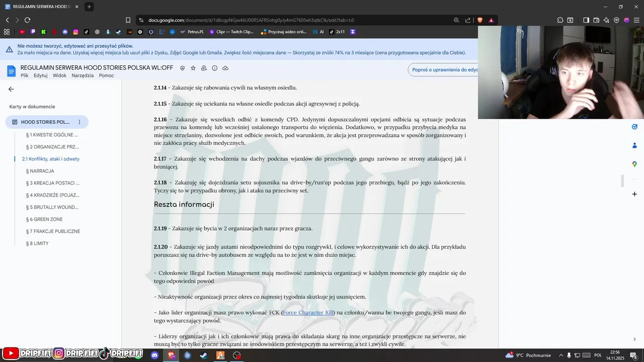The width and height of the screenshot is (644, 362).
Task: Open Brave Shields lion icon
Action: click(x=480, y=20)
